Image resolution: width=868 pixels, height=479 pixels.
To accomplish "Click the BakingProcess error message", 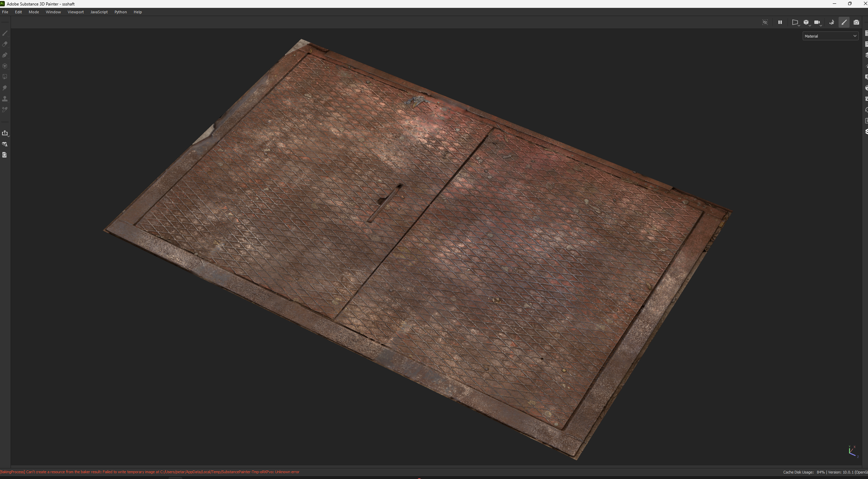I will (x=149, y=472).
